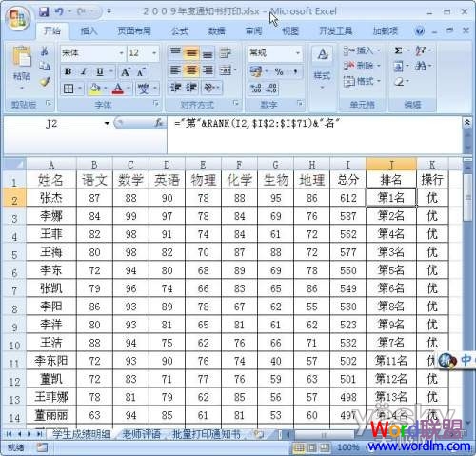Expand the Delete cells dropdown

(x=379, y=66)
